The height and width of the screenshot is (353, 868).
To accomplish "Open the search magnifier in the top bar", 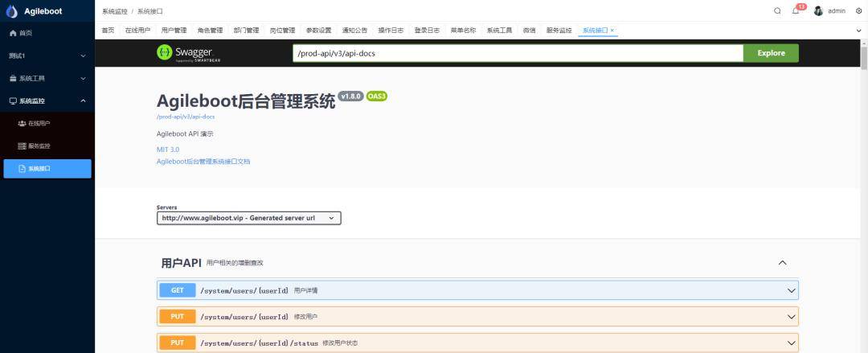I will (777, 11).
